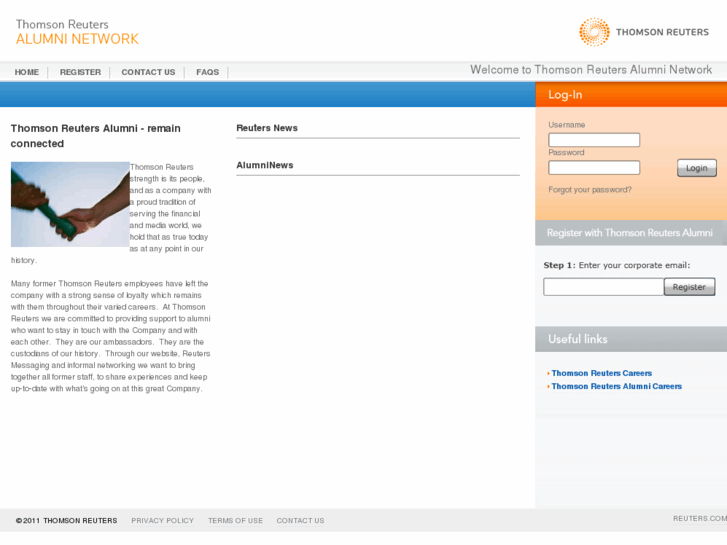This screenshot has height=545, width=727.
Task: Click the Login button
Action: (x=696, y=168)
